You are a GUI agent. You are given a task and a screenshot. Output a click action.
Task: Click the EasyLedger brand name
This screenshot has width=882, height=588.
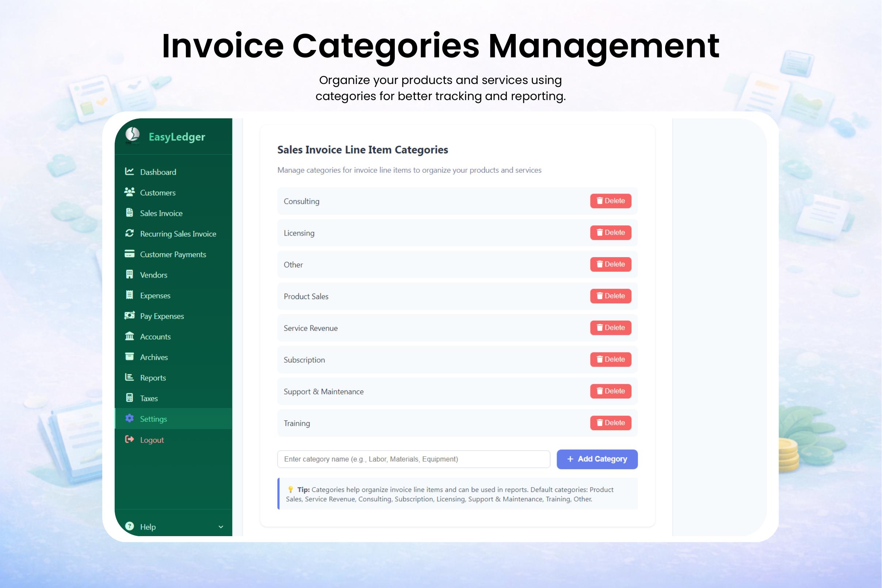click(177, 137)
